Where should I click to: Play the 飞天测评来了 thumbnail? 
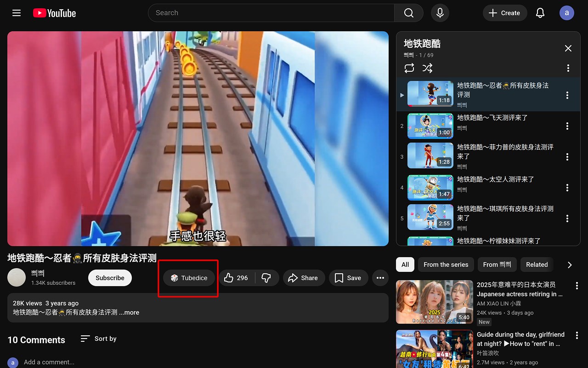[x=430, y=126]
